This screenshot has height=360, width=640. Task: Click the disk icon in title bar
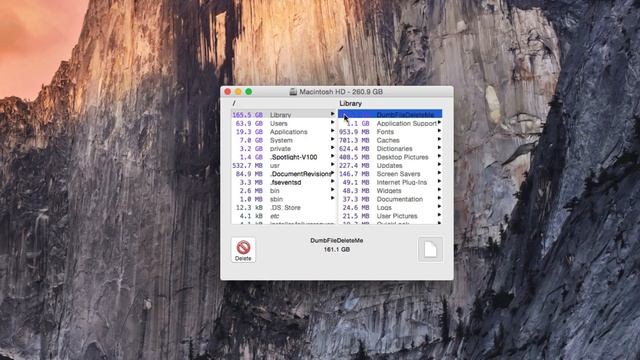click(x=293, y=92)
